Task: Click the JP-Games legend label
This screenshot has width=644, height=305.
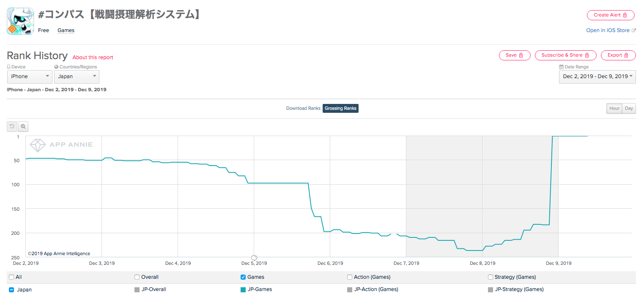Action: tap(260, 290)
